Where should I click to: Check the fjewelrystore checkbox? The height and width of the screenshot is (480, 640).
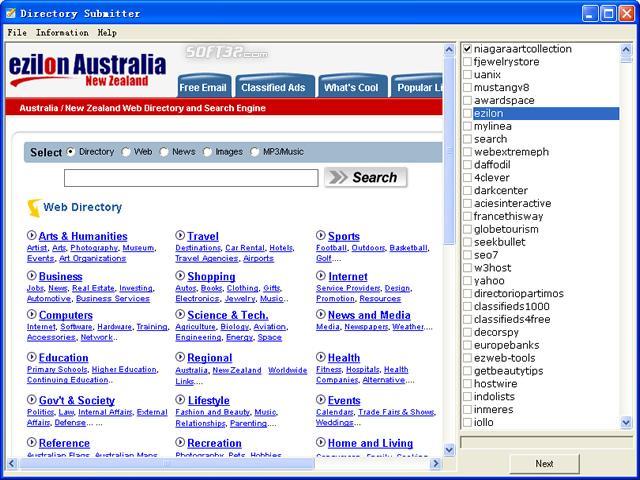point(467,62)
